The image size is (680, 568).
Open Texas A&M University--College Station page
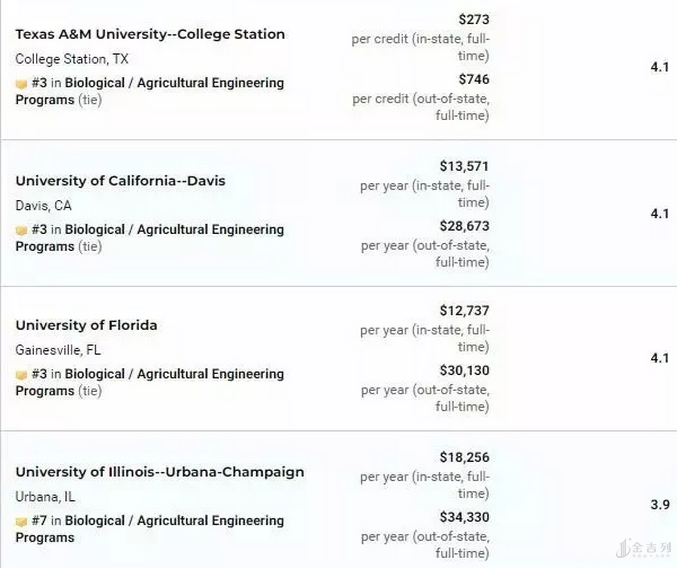[150, 34]
